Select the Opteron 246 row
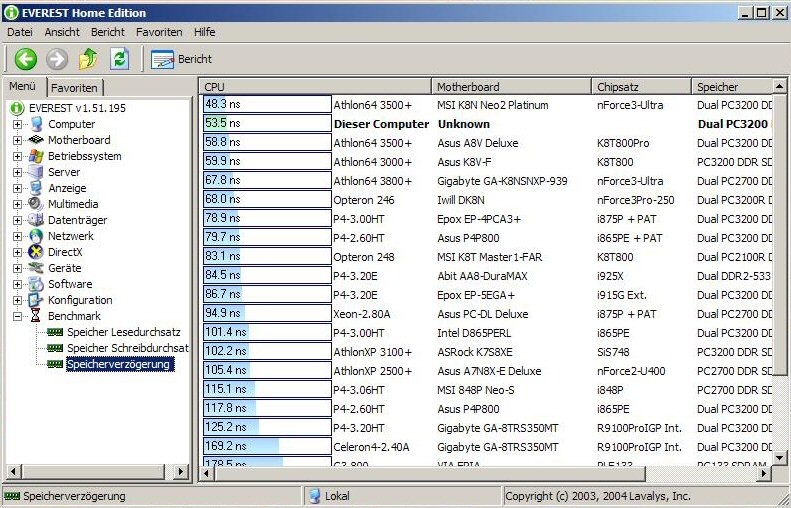The height and width of the screenshot is (508, 791). [x=487, y=200]
